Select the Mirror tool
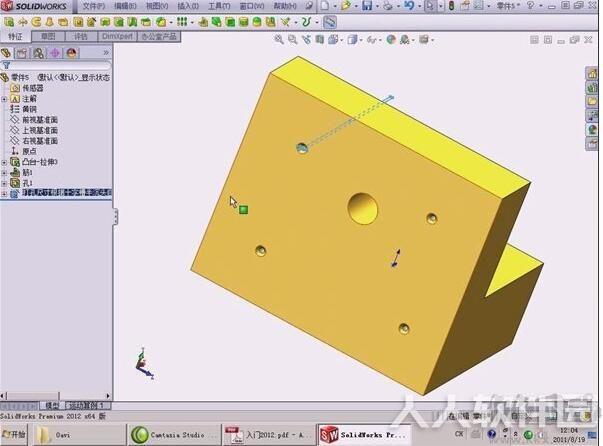603x446 pixels. click(x=271, y=22)
